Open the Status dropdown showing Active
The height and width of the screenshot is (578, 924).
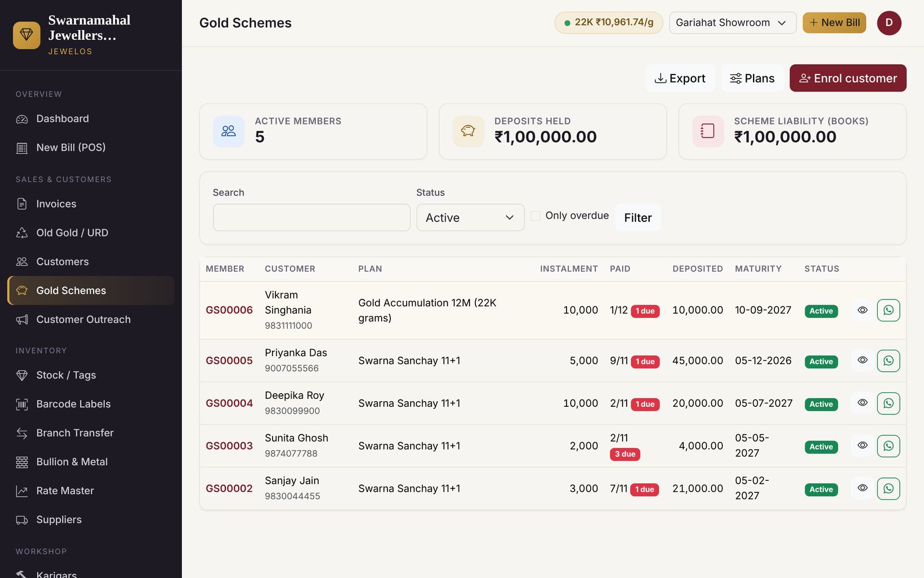(470, 217)
